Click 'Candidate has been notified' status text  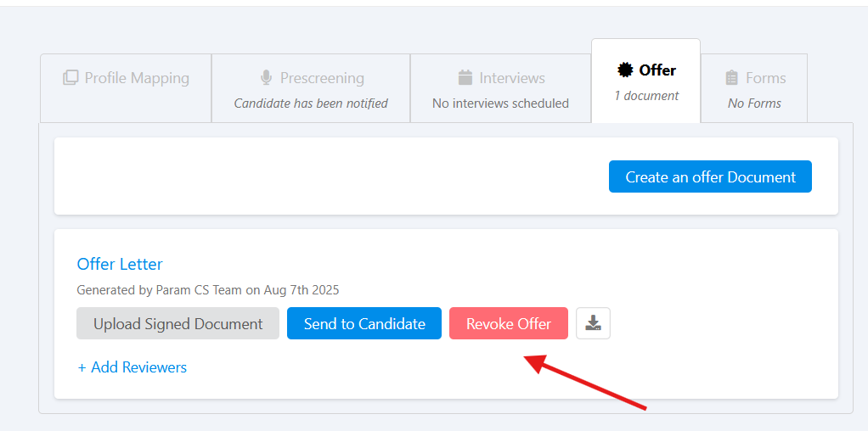pos(311,104)
